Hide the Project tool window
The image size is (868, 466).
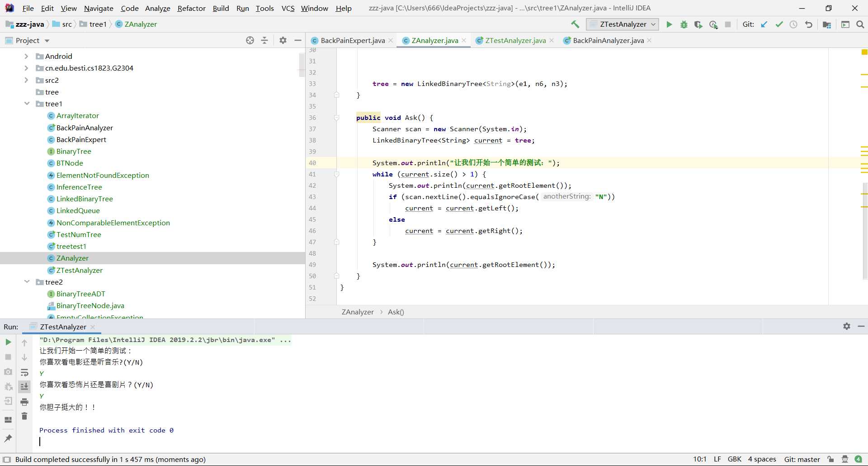coord(297,40)
